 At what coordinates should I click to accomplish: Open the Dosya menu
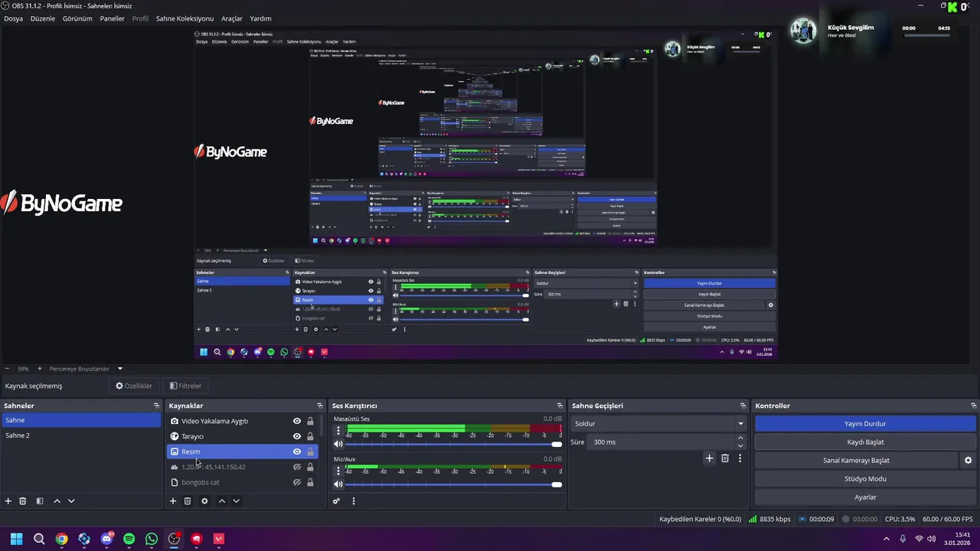[x=13, y=18]
